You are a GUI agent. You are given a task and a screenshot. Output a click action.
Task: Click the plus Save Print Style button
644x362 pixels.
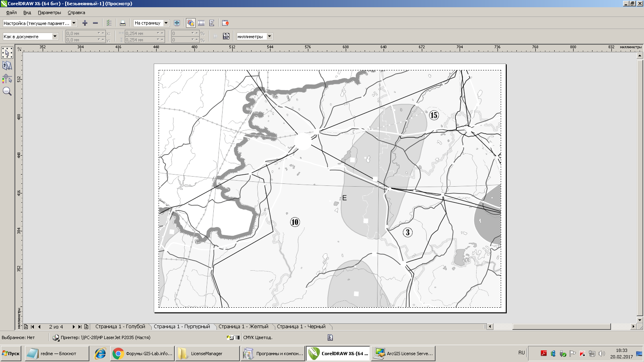[85, 23]
